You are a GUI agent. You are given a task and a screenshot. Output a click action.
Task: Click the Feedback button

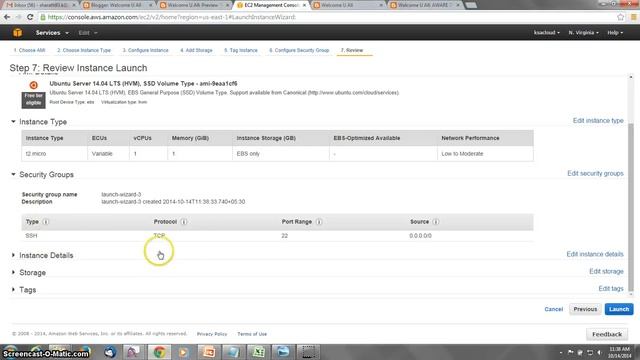(x=607, y=334)
